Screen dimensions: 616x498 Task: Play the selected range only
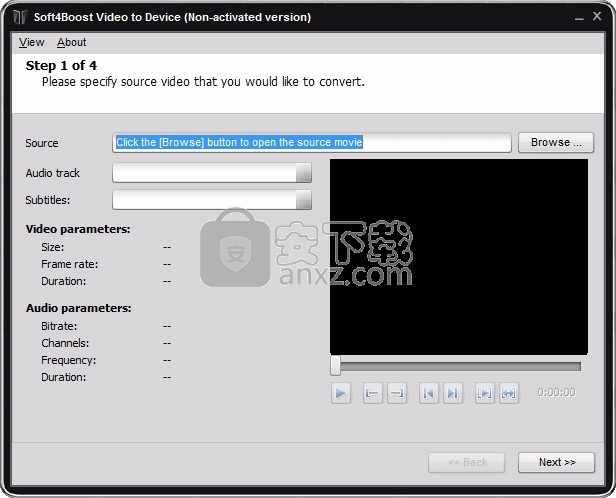484,393
